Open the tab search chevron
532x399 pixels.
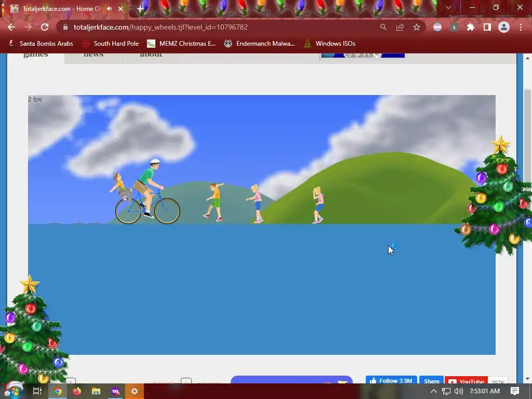(x=448, y=7)
